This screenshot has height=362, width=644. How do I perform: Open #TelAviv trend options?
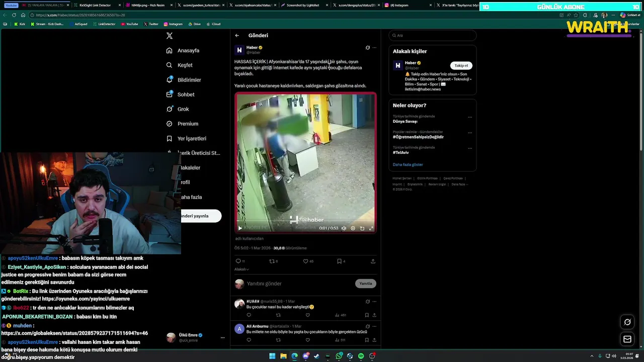point(470,149)
